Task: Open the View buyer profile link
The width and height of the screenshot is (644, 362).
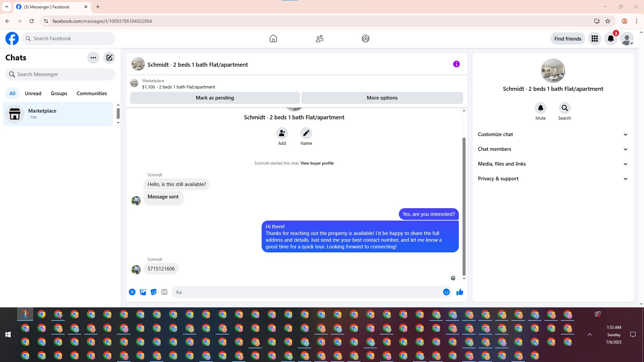Action: pyautogui.click(x=317, y=163)
